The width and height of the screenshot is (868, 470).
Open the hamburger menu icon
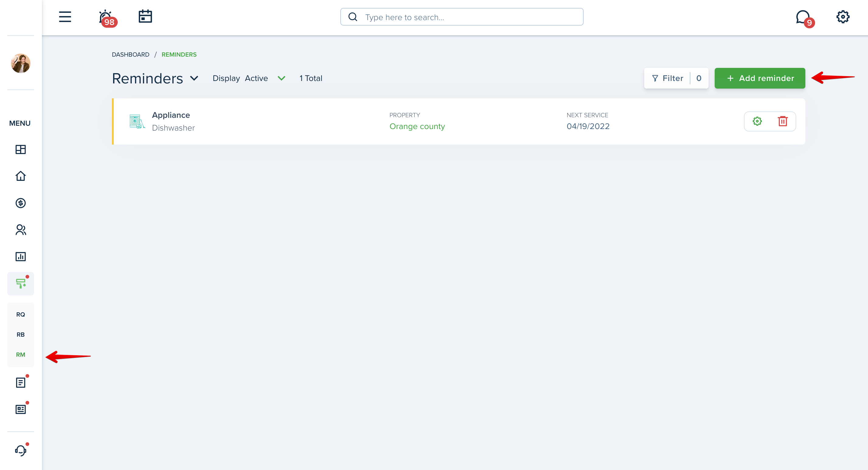(x=65, y=17)
